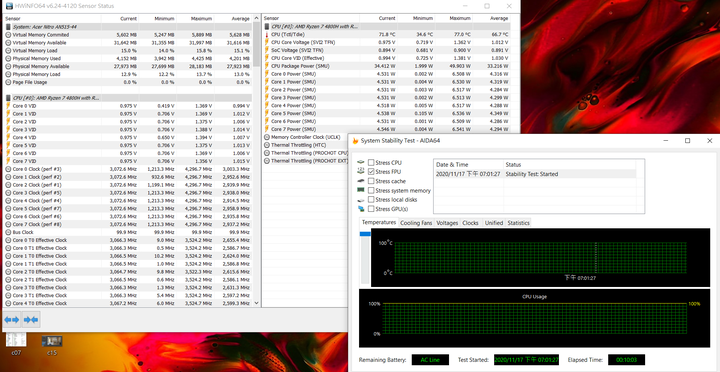Click the lightning icon for Core 0 VID
This screenshot has width=720, height=372.
tap(8, 106)
